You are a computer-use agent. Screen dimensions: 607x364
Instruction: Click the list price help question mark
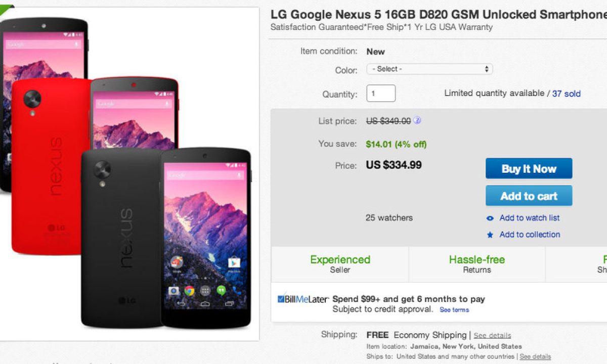click(x=417, y=121)
